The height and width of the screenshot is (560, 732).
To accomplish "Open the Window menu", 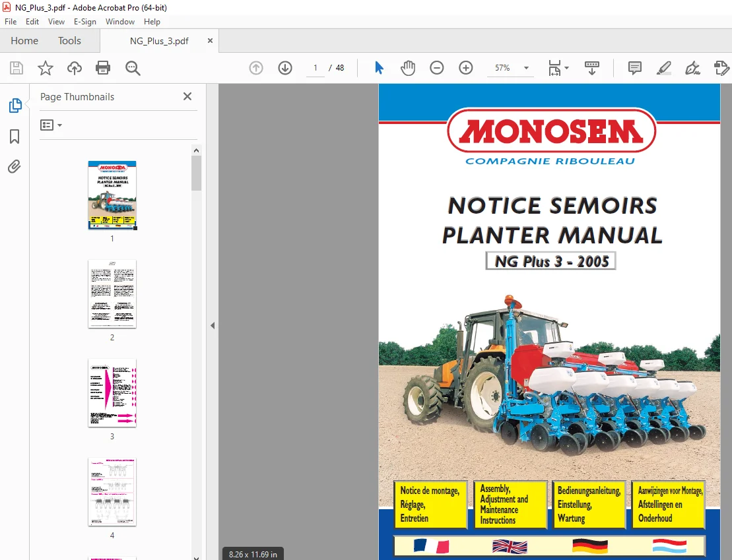I will [x=120, y=22].
